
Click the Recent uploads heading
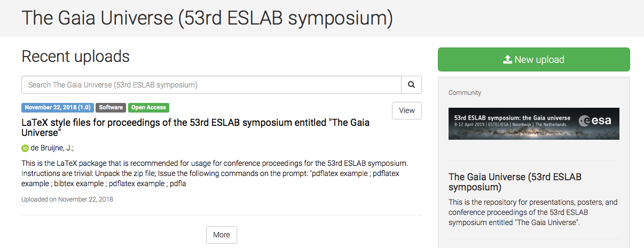click(75, 56)
